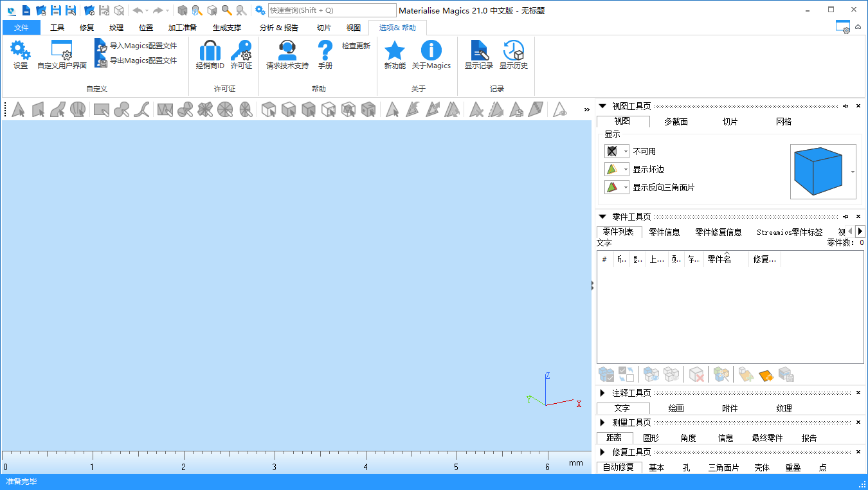Switch to the 工具 ribbon tab
Screen dimensions: 868x490
(x=57, y=28)
